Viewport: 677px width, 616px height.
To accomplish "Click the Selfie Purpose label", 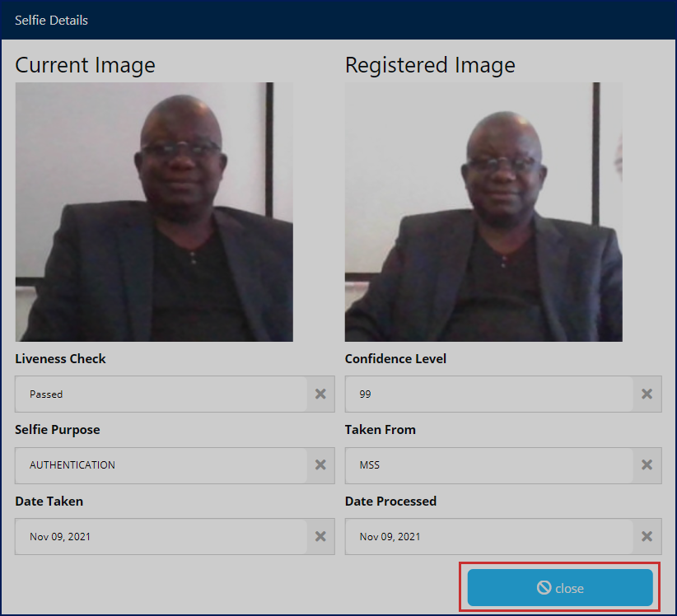I will tap(58, 430).
